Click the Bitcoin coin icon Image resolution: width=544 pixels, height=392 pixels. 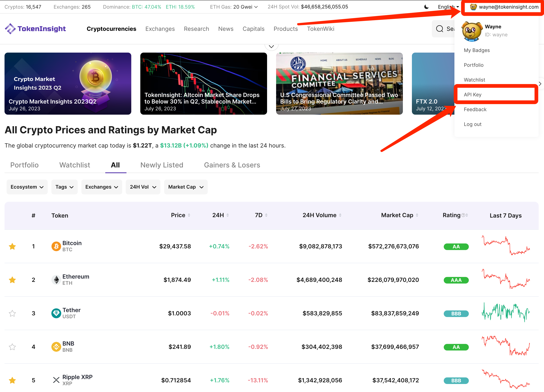point(56,246)
